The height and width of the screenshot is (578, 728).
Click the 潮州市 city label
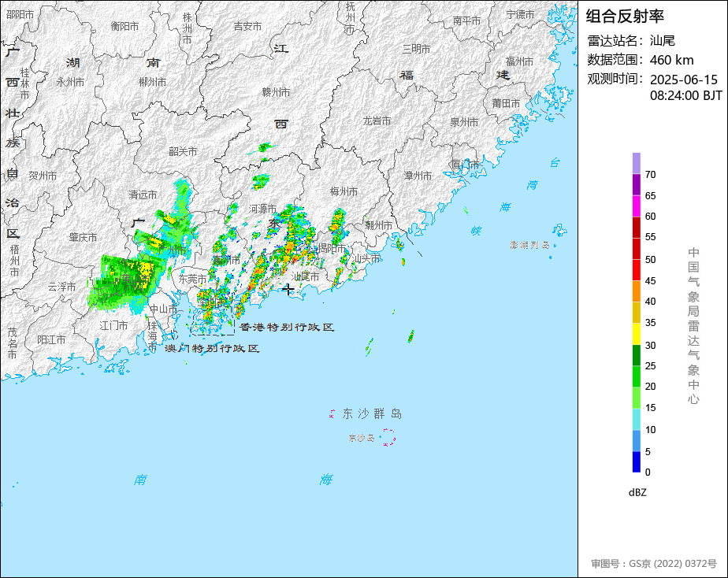coord(378,225)
